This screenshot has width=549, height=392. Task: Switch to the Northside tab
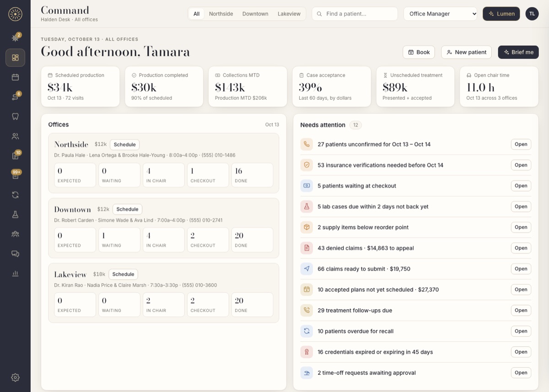pos(221,14)
